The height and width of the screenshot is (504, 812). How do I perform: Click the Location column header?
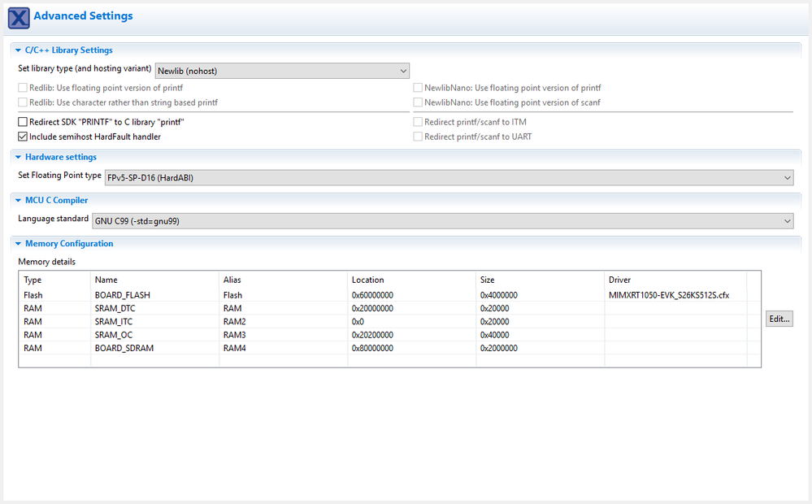412,280
